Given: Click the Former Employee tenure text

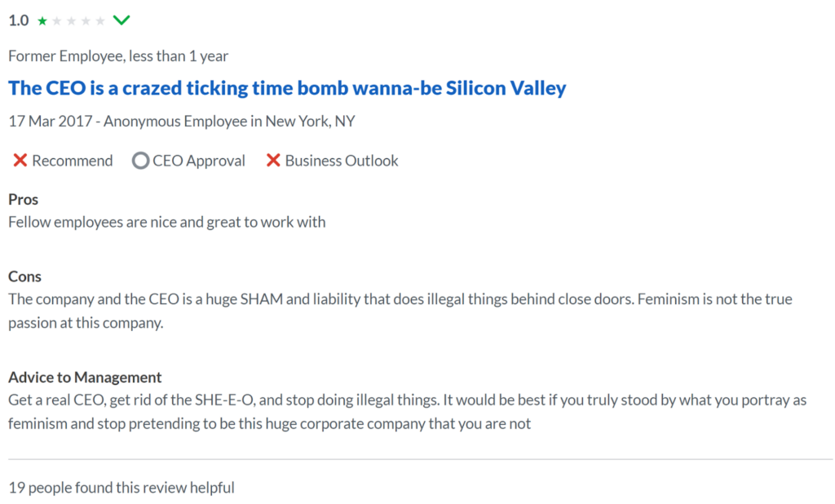Looking at the screenshot, I should (118, 56).
